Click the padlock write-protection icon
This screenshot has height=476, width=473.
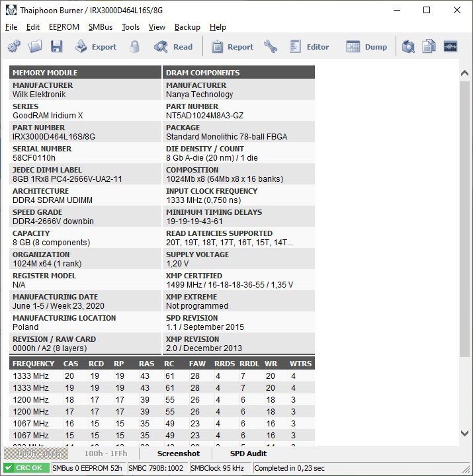134,46
